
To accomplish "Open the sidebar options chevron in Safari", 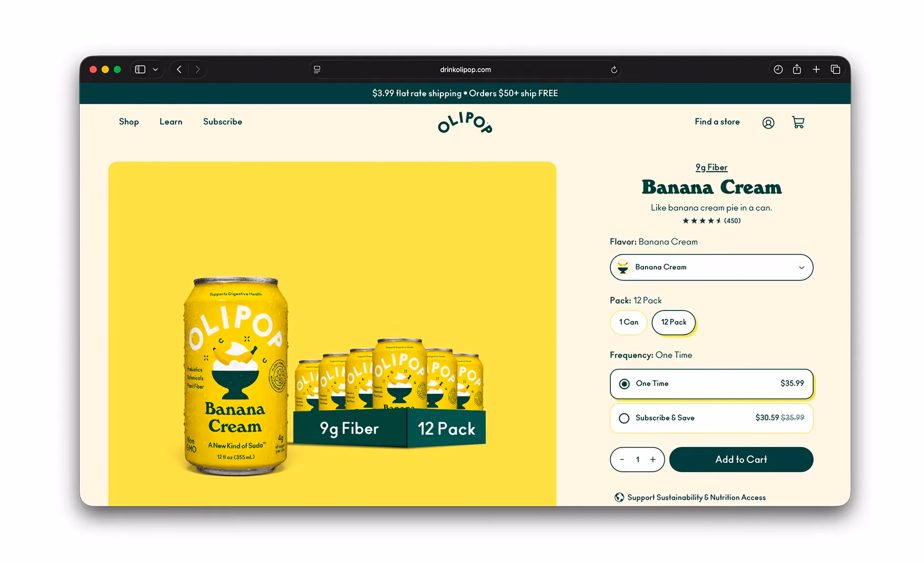I will coord(155,70).
